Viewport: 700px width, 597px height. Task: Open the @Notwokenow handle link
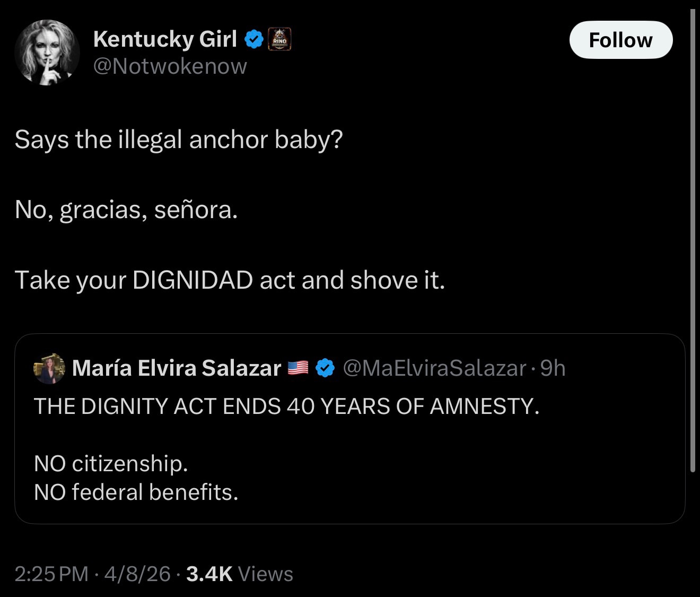(x=170, y=66)
